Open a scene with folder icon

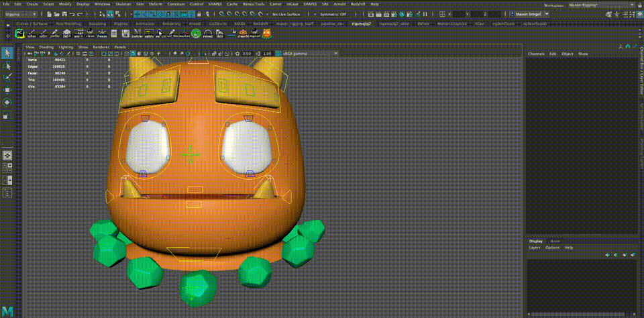pos(56,14)
